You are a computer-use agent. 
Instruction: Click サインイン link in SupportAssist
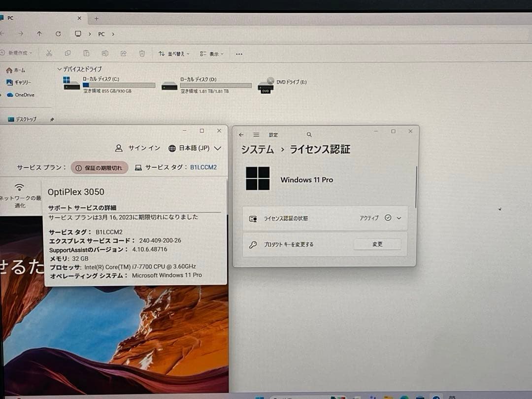point(144,148)
